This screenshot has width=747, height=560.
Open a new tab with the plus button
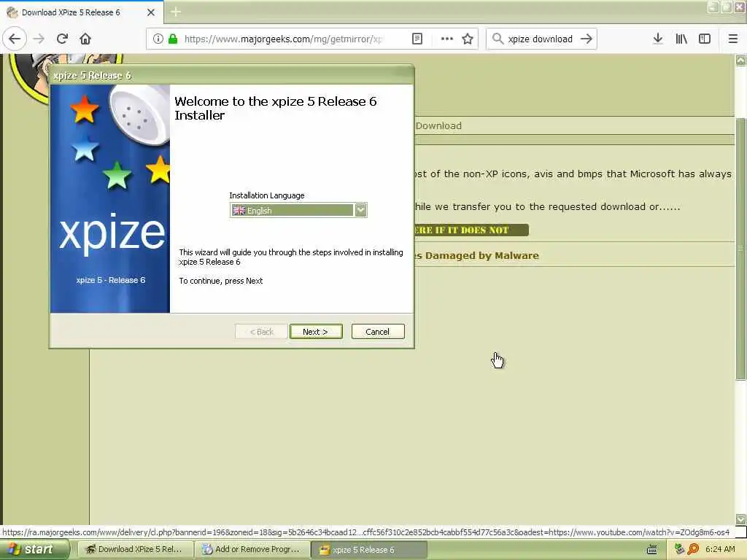click(176, 12)
